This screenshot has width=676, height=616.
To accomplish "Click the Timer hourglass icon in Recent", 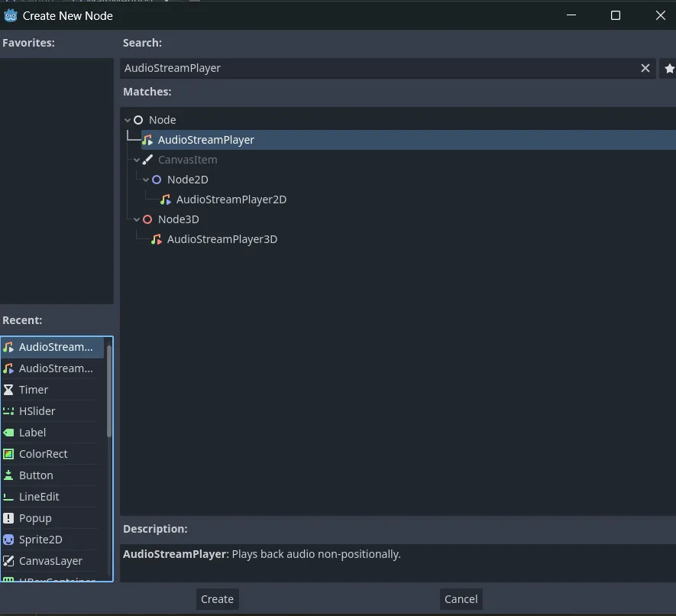I will pyautogui.click(x=8, y=390).
